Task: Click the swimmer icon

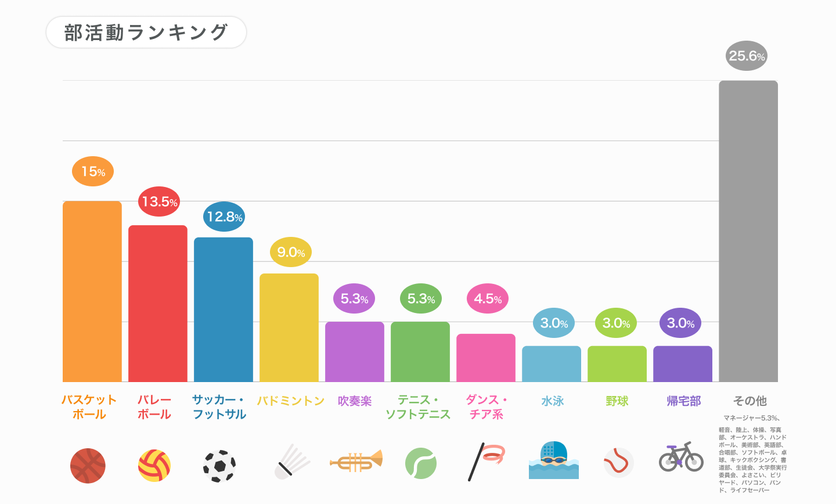Action: pyautogui.click(x=553, y=460)
